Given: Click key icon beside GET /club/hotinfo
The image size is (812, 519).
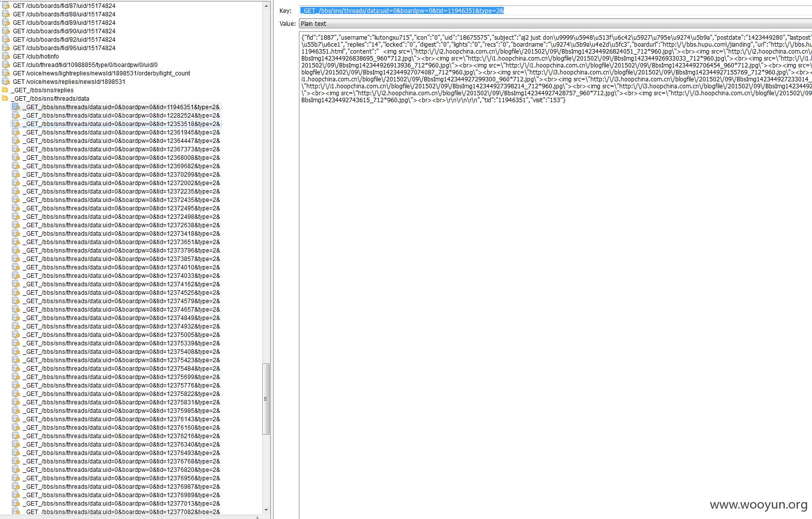Looking at the screenshot, I should (6, 56).
